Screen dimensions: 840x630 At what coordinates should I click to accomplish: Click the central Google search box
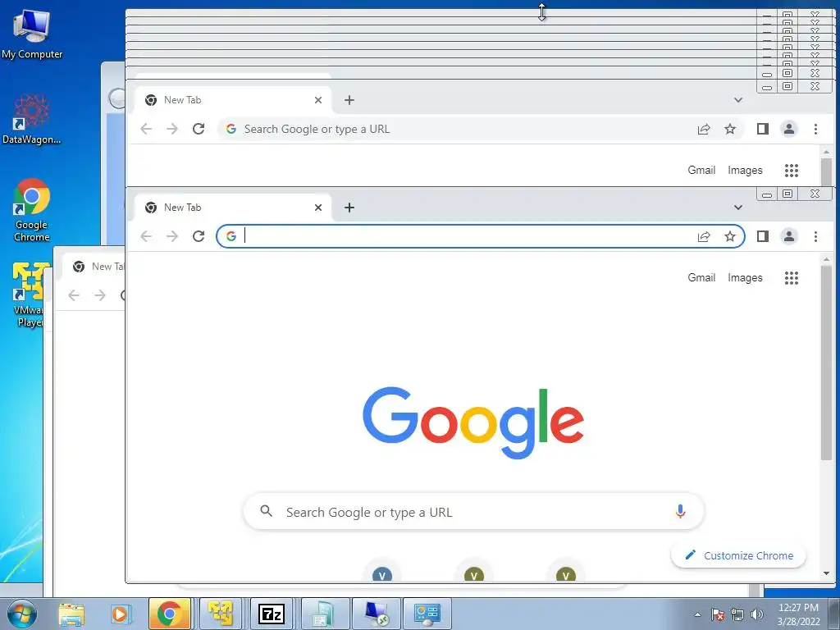tap(473, 512)
